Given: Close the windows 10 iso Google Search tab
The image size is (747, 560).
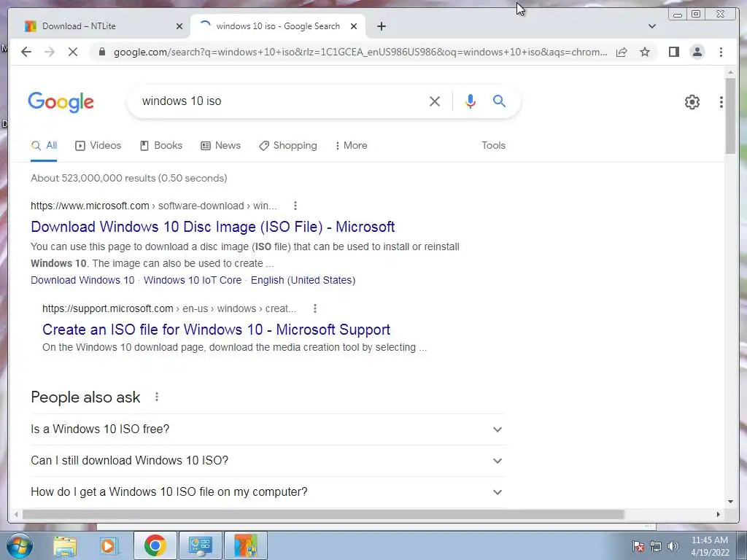Looking at the screenshot, I should point(354,26).
